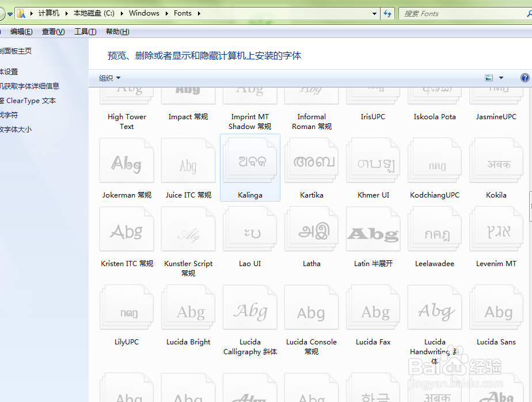Screen dimensions: 532x402
Task: Select the Kristen ITC font icon
Action: pos(127,229)
